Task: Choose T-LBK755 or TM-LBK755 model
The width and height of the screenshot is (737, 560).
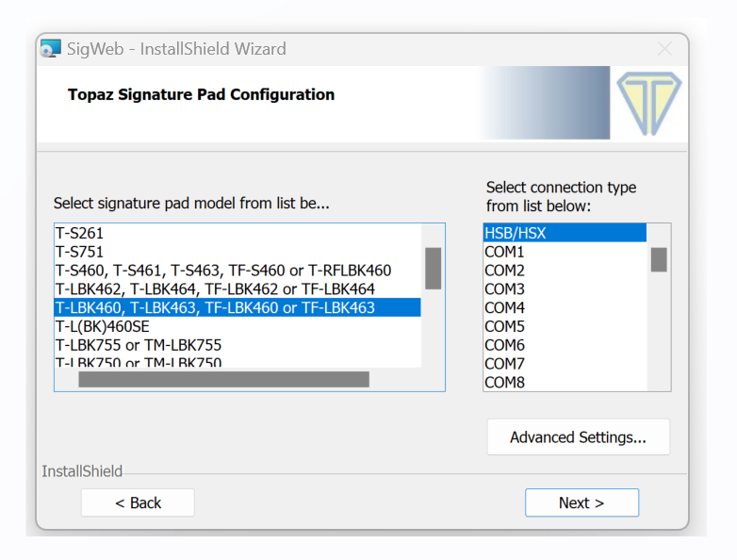Action: coord(139,345)
